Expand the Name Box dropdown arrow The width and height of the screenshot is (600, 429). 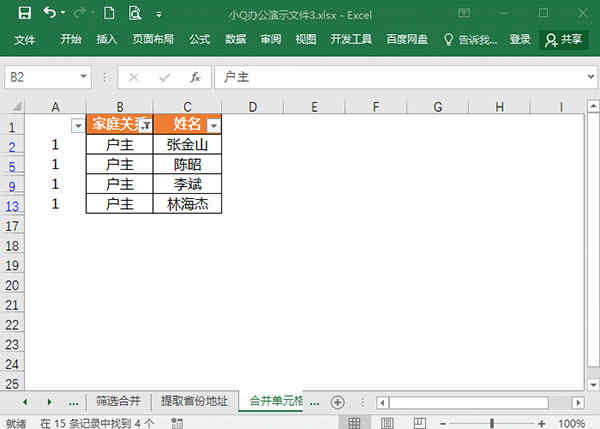click(83, 77)
